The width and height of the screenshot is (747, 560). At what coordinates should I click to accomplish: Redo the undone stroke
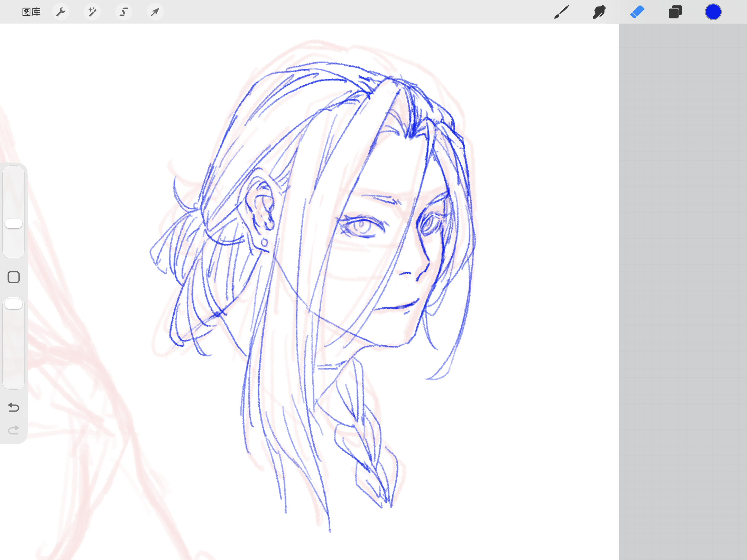coord(14,430)
